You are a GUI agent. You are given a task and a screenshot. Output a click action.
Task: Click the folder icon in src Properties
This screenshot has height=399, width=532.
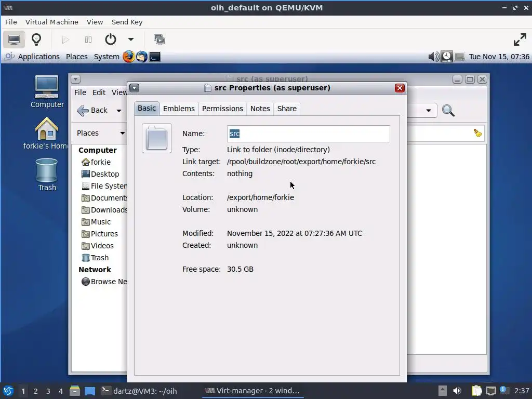[157, 138]
